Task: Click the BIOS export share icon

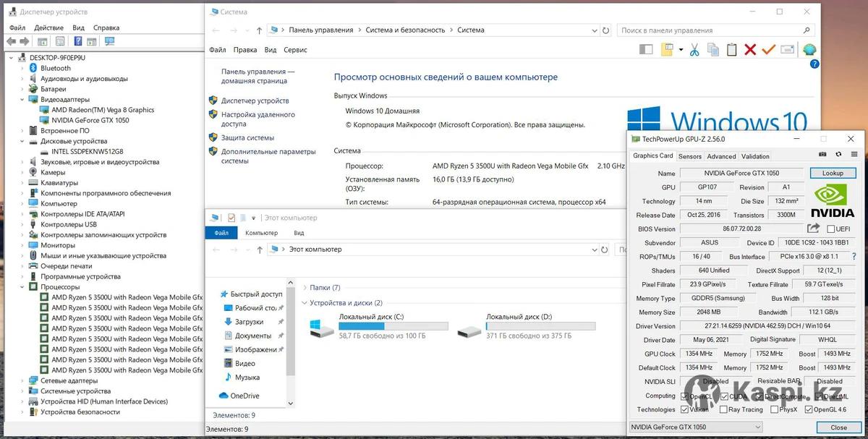Action: coord(813,229)
